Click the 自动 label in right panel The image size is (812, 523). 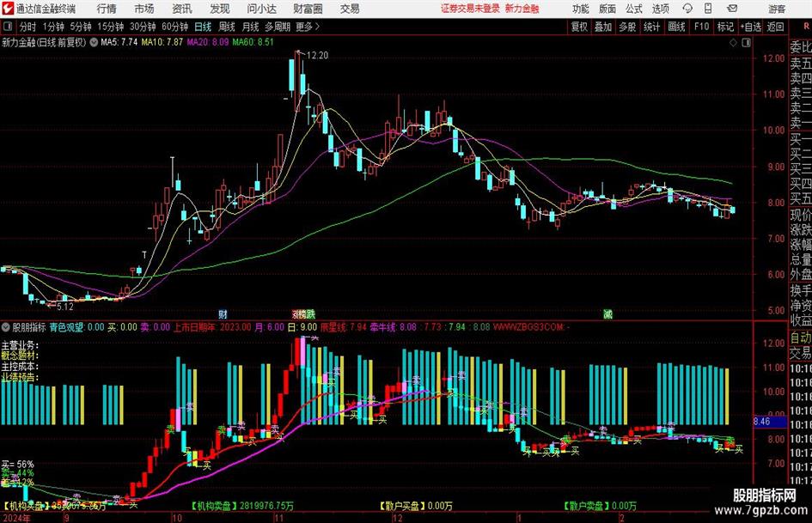point(801,338)
